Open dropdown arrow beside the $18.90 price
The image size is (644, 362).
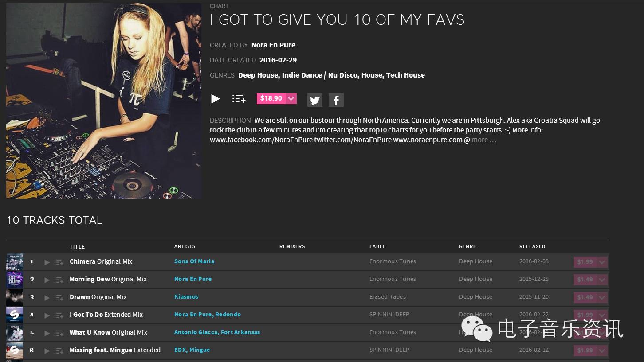point(291,98)
